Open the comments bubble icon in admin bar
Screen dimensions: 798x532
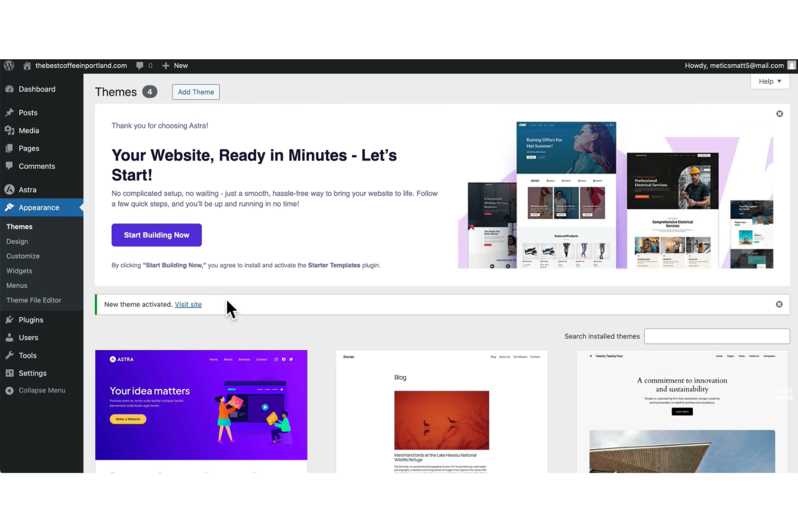click(140, 65)
